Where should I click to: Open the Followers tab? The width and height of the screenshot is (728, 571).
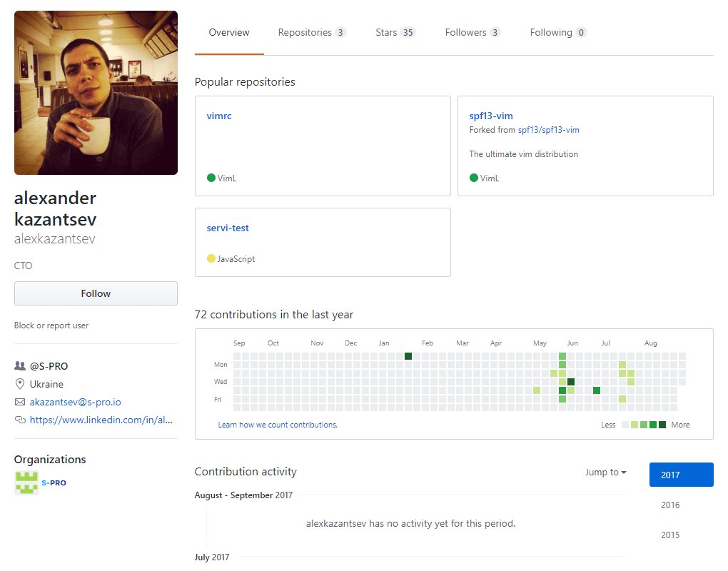click(472, 33)
